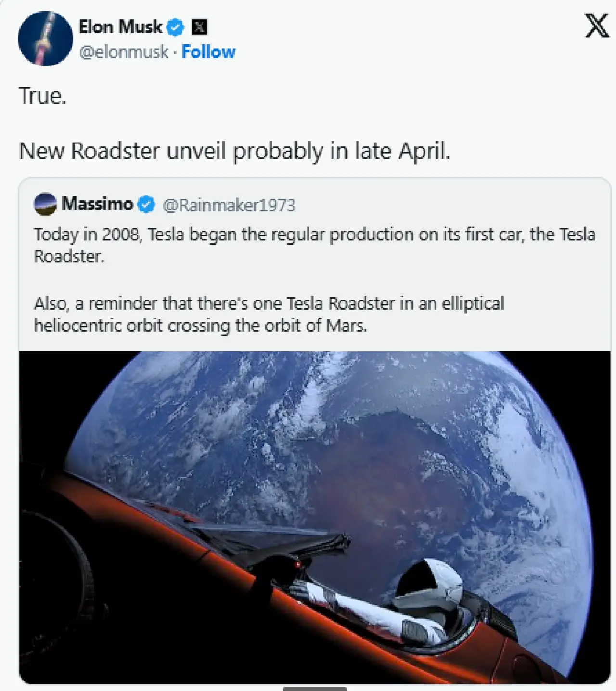Click Massimo's small profile avatar
Screen dimensions: 616x691
(45, 204)
